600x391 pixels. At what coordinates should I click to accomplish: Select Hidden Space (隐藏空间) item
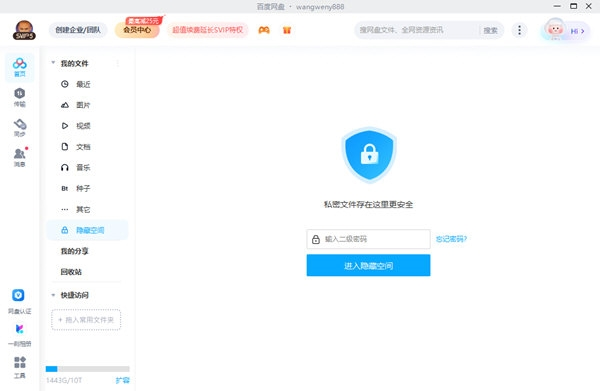(x=87, y=230)
